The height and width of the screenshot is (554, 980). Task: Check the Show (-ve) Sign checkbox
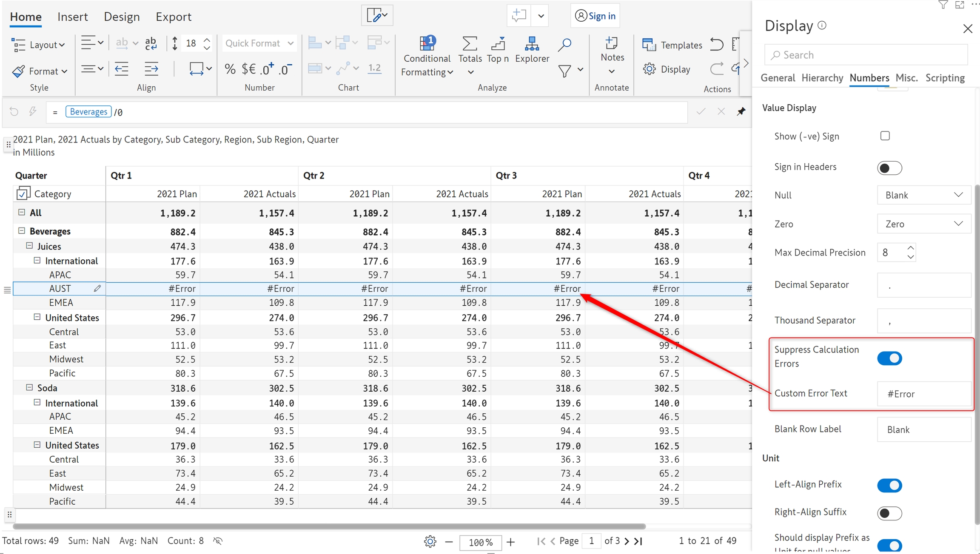coord(885,136)
